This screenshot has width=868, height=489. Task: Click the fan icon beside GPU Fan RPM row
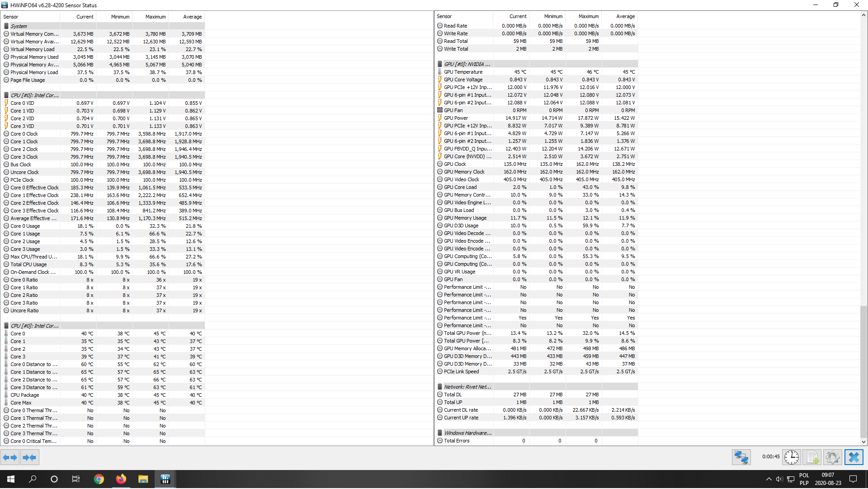(x=440, y=110)
